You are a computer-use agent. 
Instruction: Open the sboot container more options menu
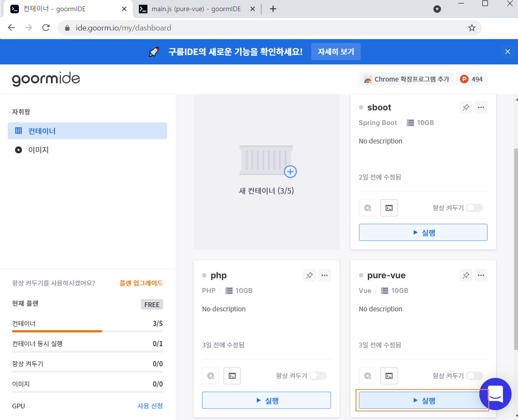pyautogui.click(x=481, y=108)
